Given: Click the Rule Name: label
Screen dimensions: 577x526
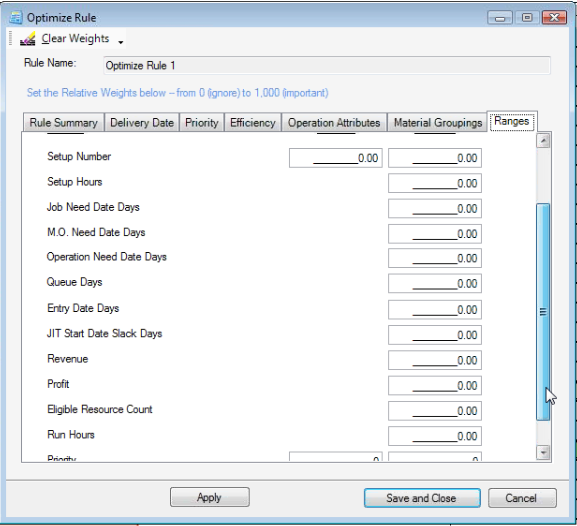Looking at the screenshot, I should 50,63.
